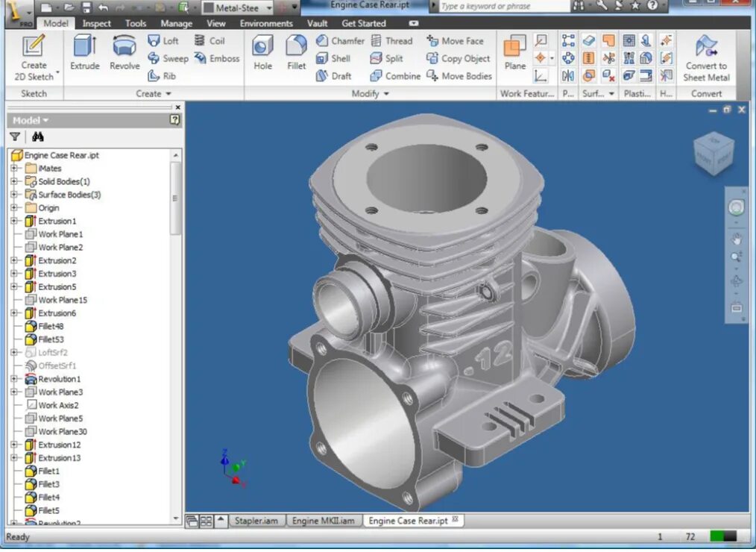This screenshot has height=552, width=756.
Task: Activate the Pan hand tool
Action: tap(736, 239)
